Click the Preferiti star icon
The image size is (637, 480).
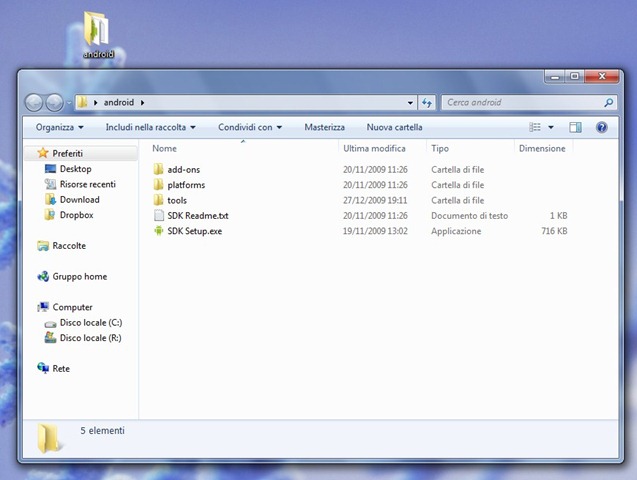pyautogui.click(x=43, y=153)
